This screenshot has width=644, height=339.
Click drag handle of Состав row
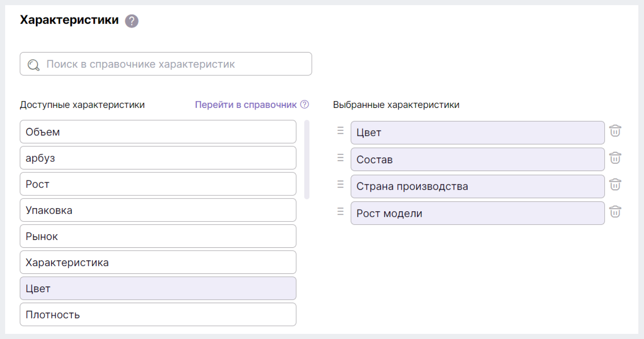(x=340, y=158)
